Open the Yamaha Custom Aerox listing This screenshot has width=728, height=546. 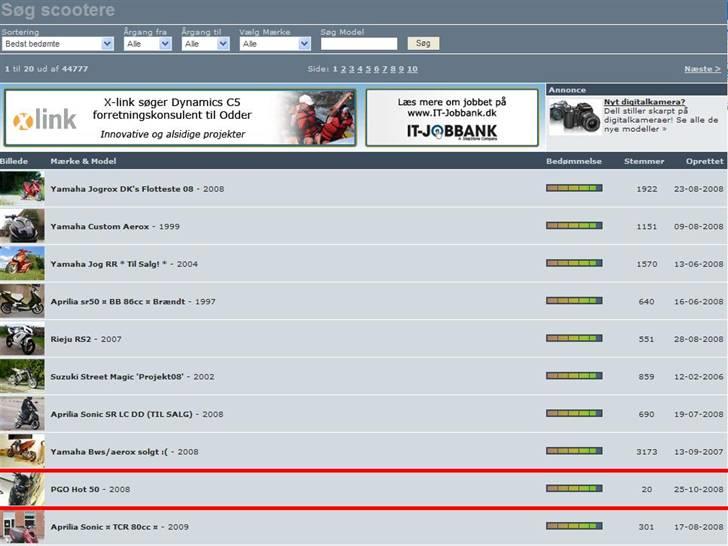100,226
